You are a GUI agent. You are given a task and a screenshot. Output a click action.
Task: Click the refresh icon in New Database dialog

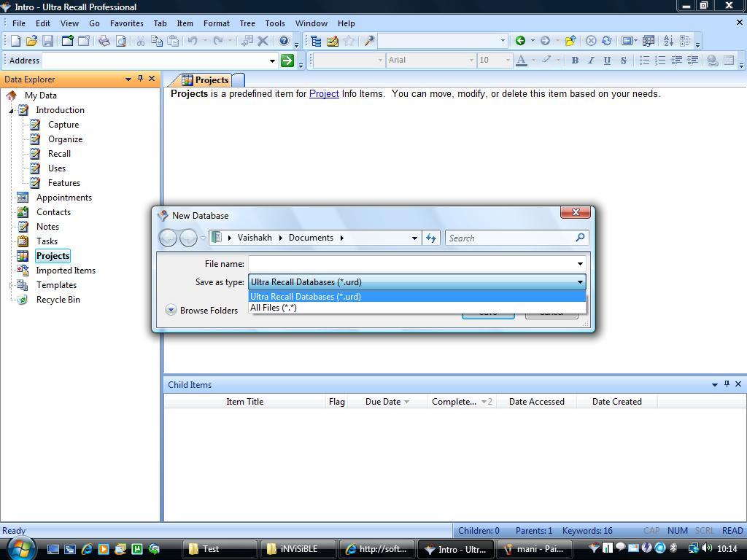431,238
